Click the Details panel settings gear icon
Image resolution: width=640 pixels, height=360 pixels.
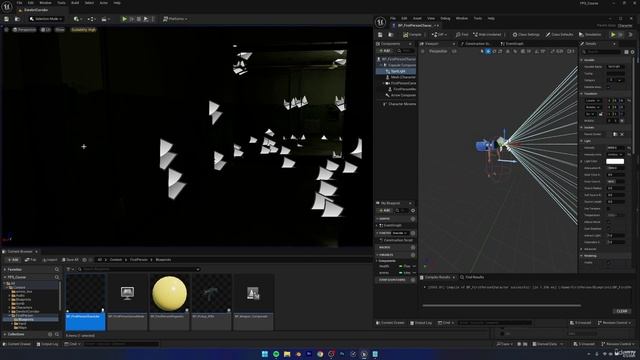click(x=633, y=52)
